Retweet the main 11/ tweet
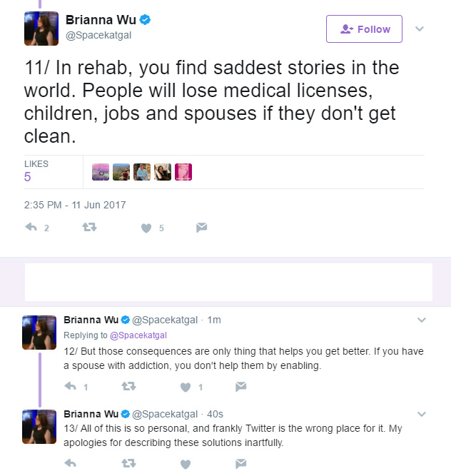451x476 pixels. (x=89, y=227)
